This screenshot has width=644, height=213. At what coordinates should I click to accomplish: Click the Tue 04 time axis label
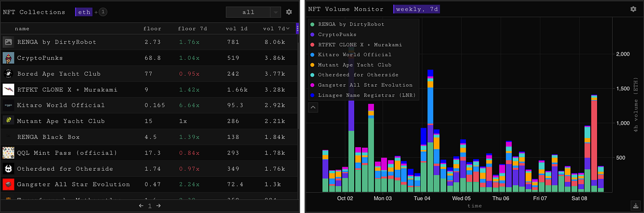point(422,198)
